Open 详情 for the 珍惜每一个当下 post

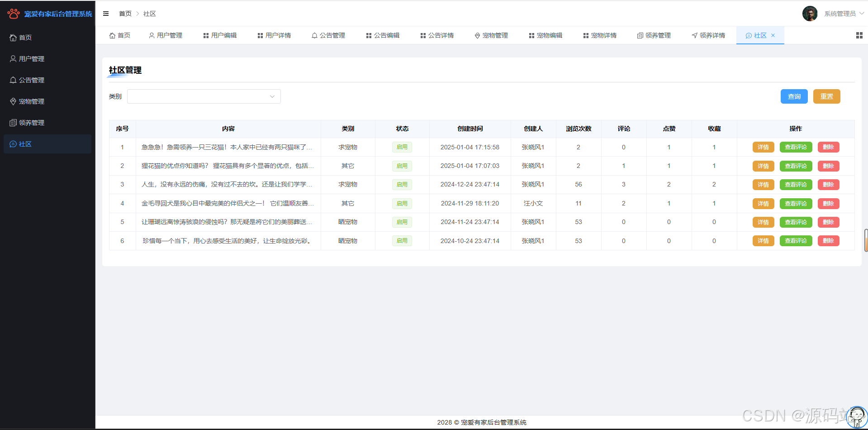click(x=763, y=241)
